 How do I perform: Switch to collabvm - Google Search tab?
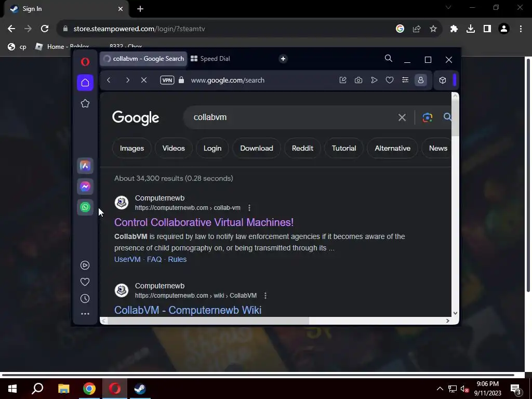(x=143, y=59)
